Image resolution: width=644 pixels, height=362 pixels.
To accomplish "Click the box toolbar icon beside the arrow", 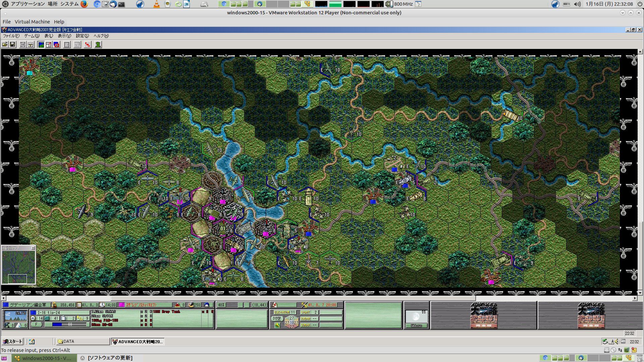I will (x=31, y=45).
